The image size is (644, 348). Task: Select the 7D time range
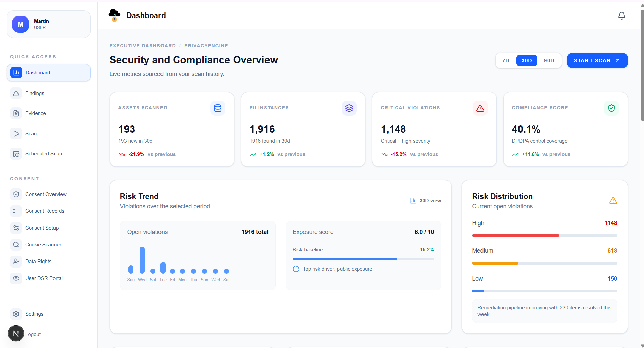point(506,61)
